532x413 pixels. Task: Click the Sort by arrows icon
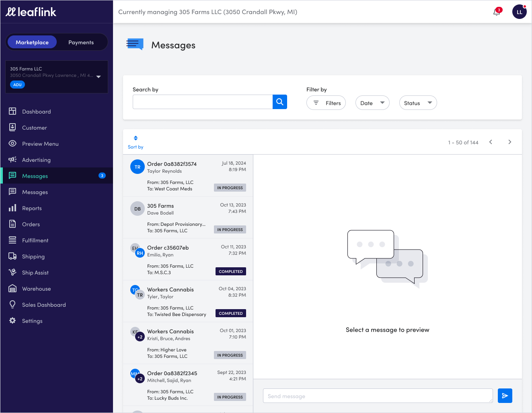pyautogui.click(x=136, y=138)
